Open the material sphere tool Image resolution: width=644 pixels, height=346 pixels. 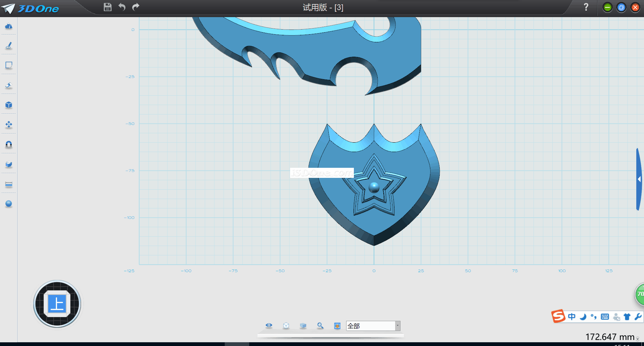[x=9, y=204]
